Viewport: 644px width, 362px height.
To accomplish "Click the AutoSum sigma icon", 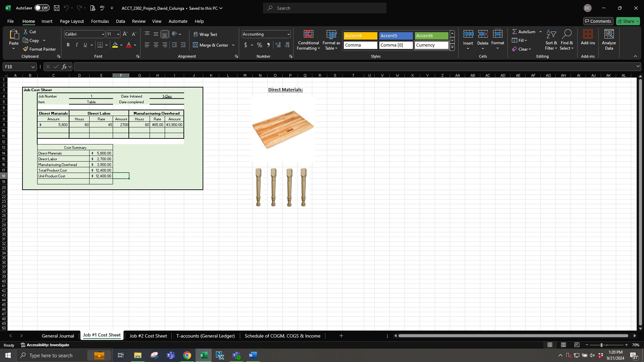I will (x=515, y=32).
